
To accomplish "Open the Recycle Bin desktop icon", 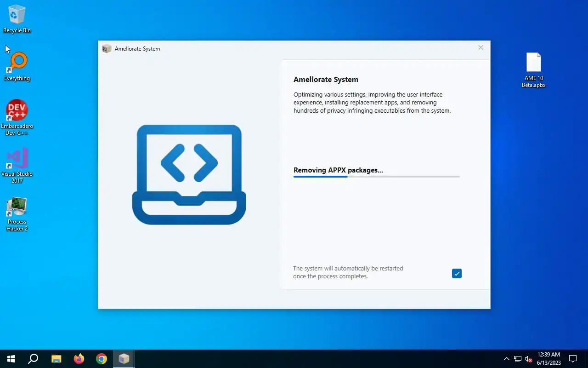I will [17, 19].
